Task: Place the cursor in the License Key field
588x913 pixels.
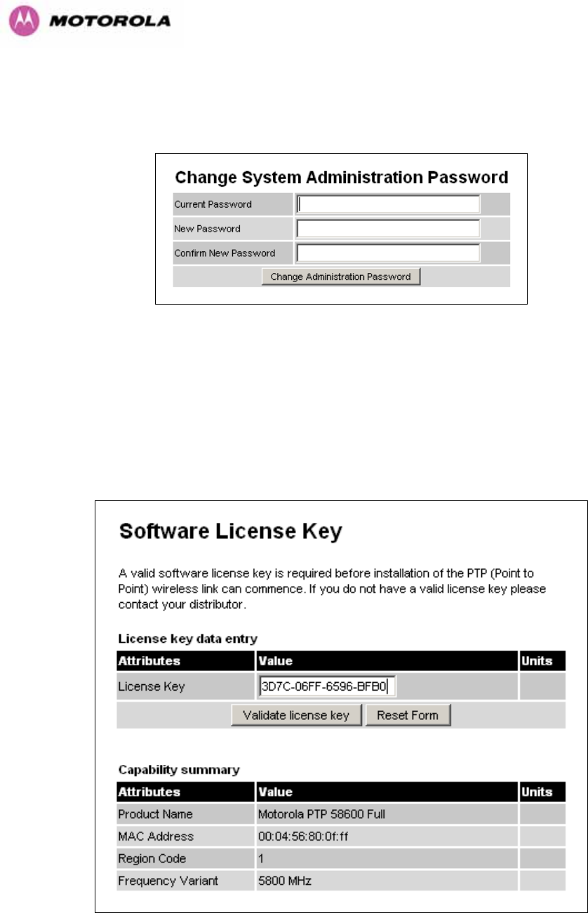Action: pyautogui.click(x=328, y=686)
